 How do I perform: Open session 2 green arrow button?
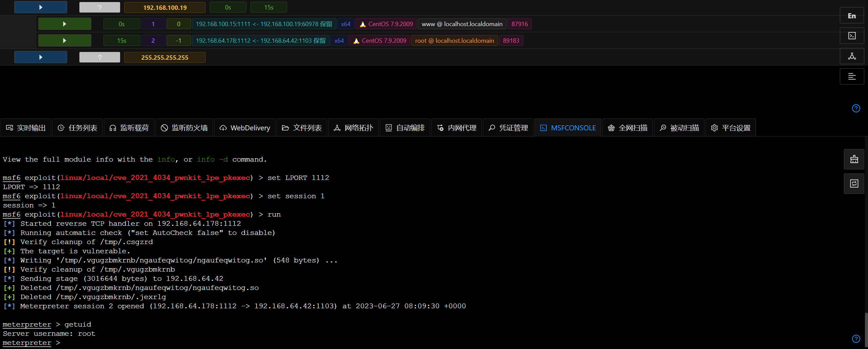coord(64,40)
